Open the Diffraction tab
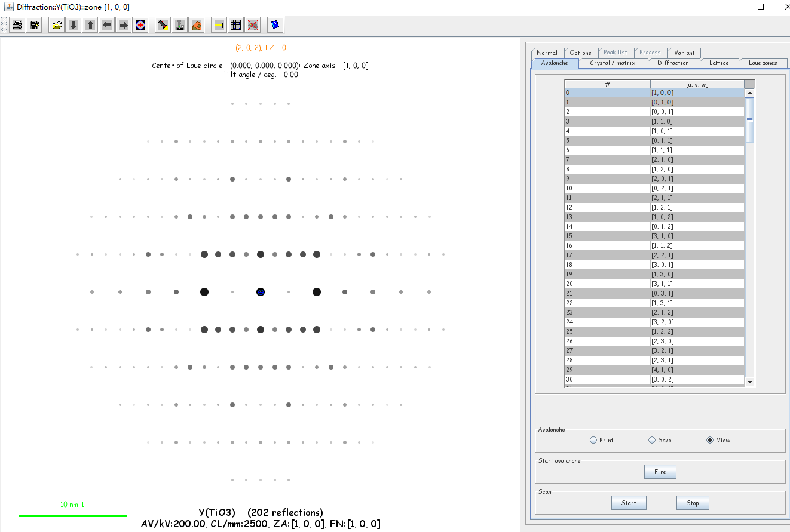The image size is (790, 532). coord(673,63)
